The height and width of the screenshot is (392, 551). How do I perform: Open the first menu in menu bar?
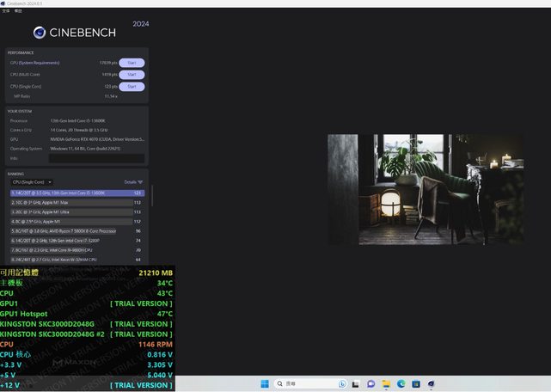click(5, 11)
